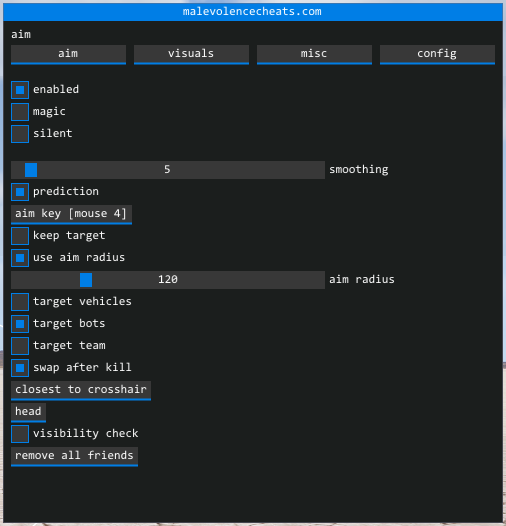Enable the magic checkbox
This screenshot has height=526, width=506.
tap(20, 112)
